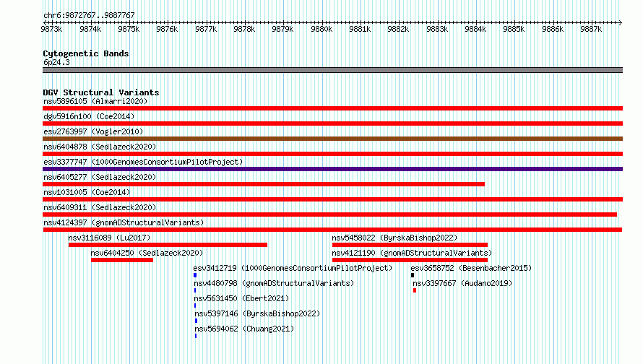
Task: Click the blue marker under nsv5631450
Action: click(195, 305)
